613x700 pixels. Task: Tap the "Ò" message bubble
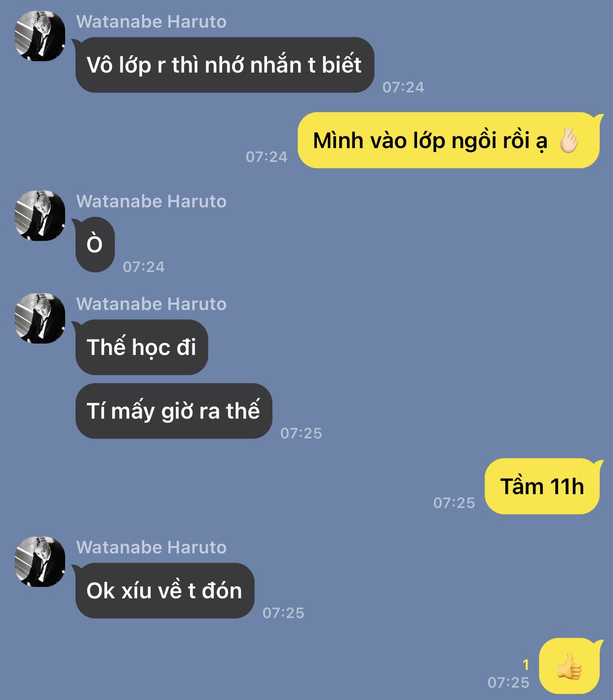point(95,244)
